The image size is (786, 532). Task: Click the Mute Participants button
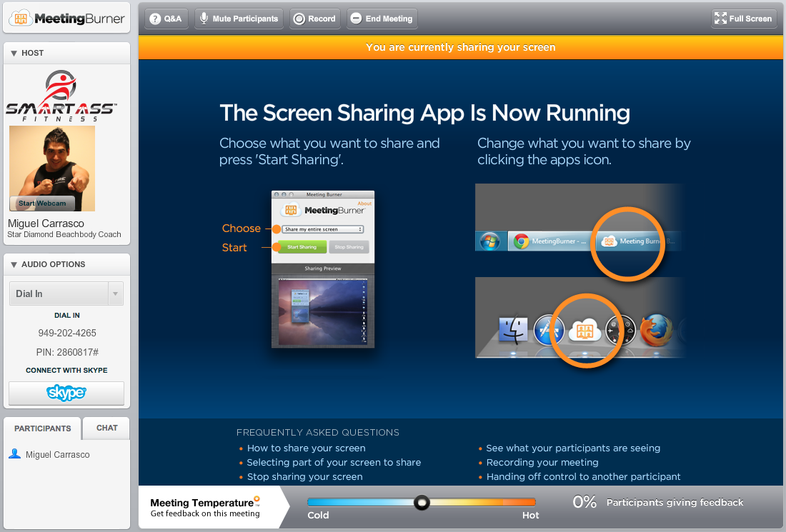[x=239, y=19]
